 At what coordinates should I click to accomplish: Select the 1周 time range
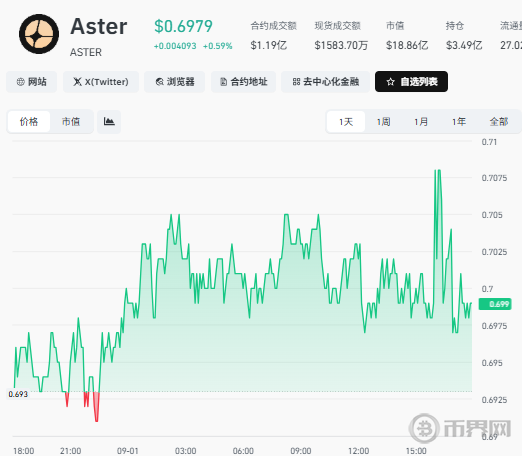point(384,122)
